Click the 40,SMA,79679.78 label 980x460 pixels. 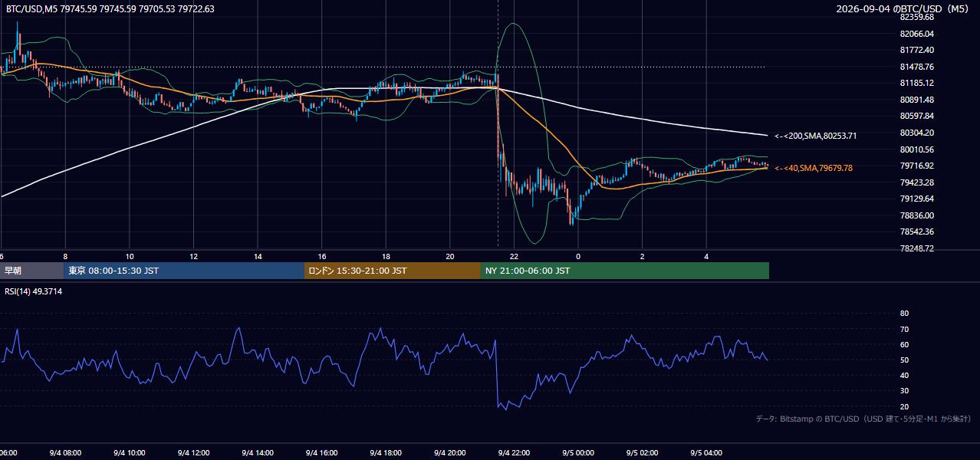point(814,168)
